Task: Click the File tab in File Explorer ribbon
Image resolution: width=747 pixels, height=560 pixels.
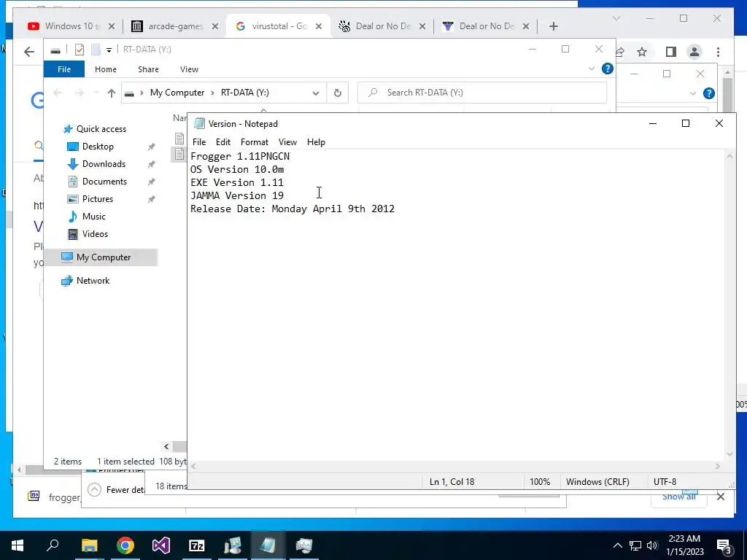Action: tap(64, 69)
